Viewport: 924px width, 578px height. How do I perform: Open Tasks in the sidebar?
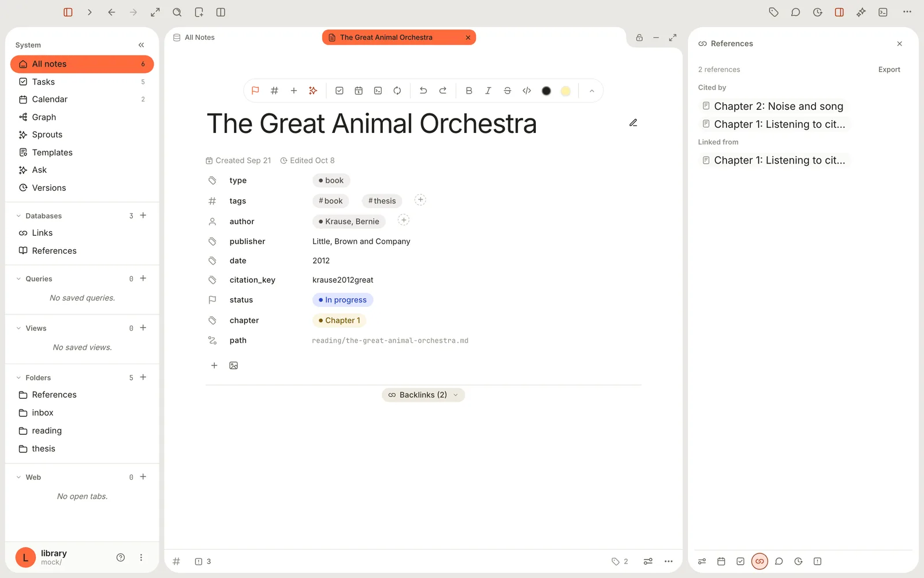pos(82,82)
